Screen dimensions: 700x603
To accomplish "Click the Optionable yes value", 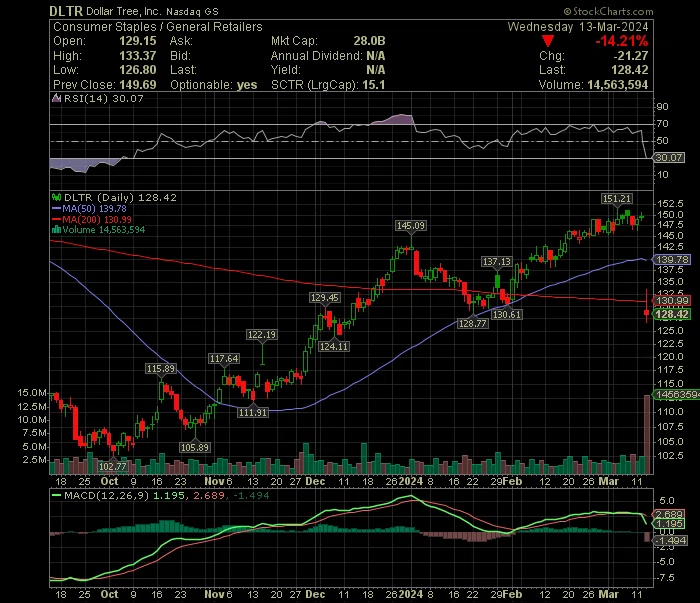I will [x=247, y=85].
